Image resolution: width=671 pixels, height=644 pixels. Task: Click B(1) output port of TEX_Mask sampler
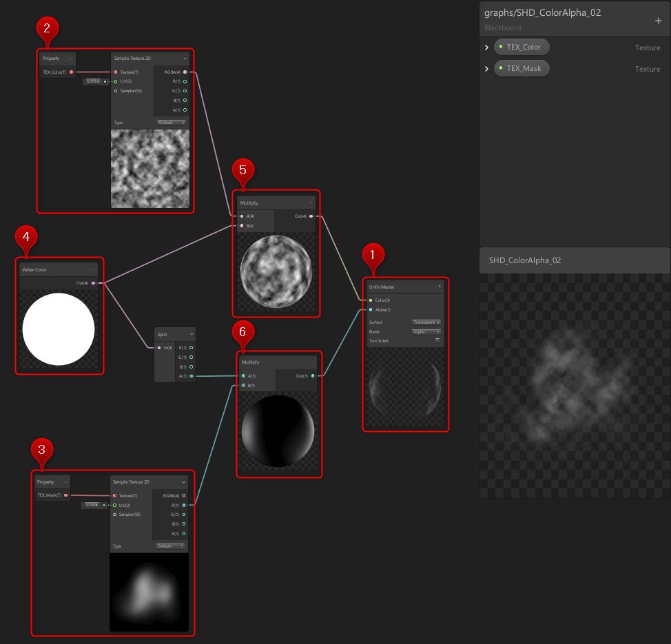coord(184,523)
